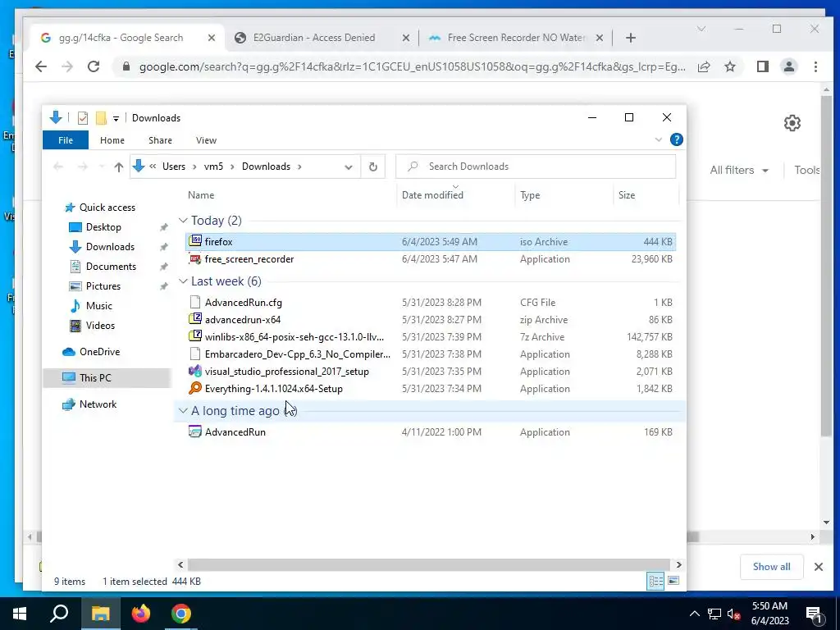Open the View ribbon tab
840x630 pixels.
tap(206, 139)
